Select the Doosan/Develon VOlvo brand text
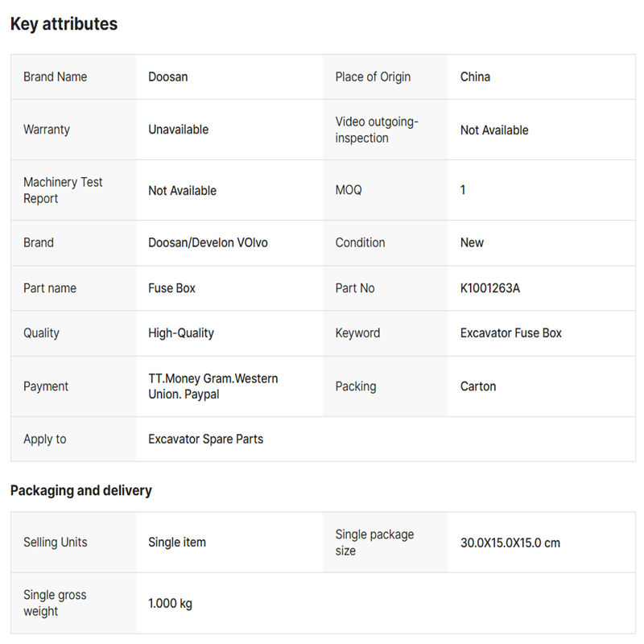The image size is (644, 644). (x=208, y=242)
